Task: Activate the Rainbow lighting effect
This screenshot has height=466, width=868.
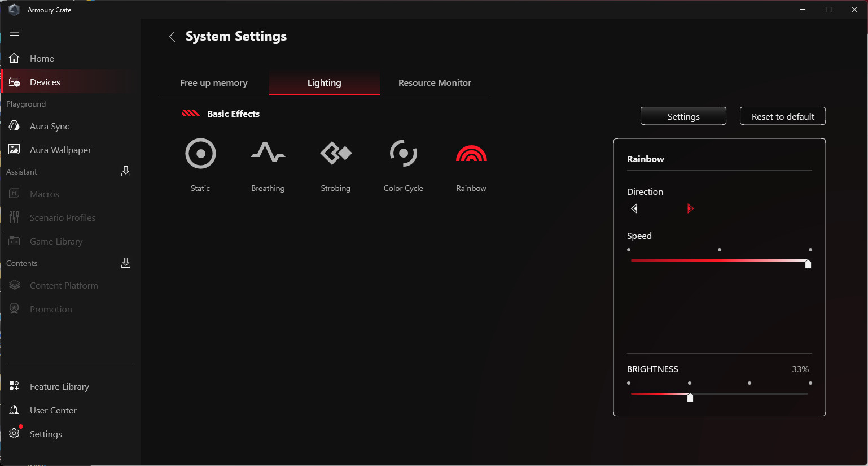Action: click(471, 154)
